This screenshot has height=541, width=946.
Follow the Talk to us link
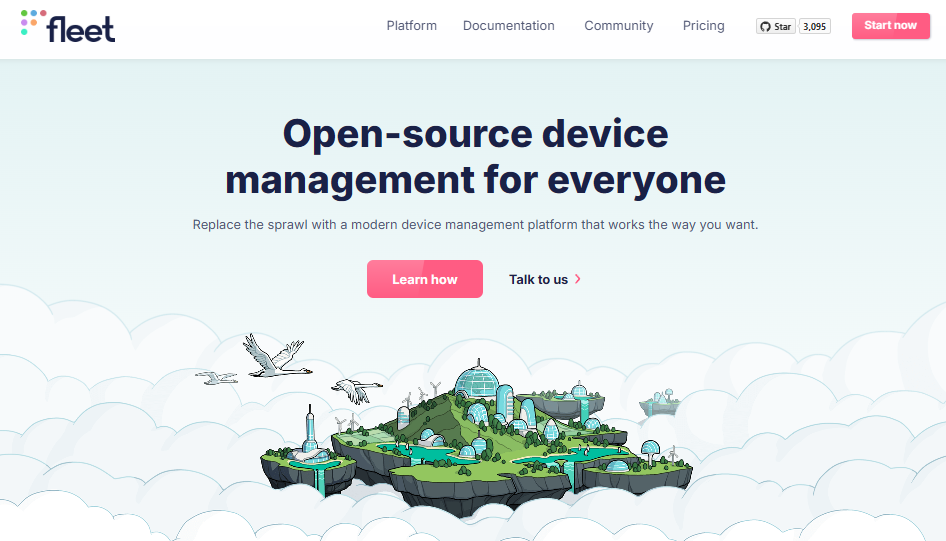(x=545, y=279)
